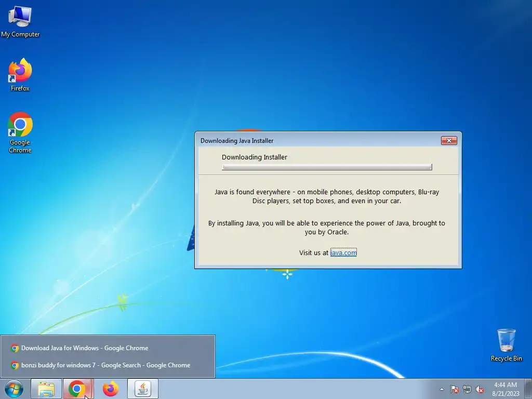The width and height of the screenshot is (532, 399).
Task: Click the Java installer taskbar button
Action: (143, 389)
